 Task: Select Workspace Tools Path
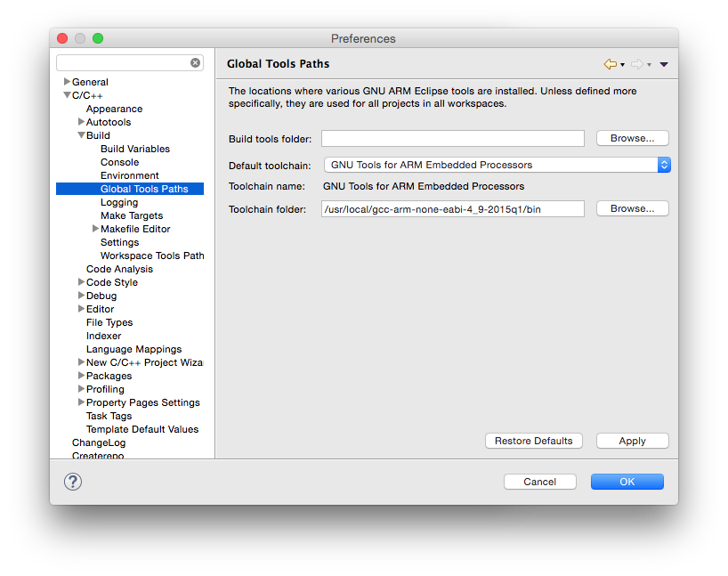[x=153, y=255]
